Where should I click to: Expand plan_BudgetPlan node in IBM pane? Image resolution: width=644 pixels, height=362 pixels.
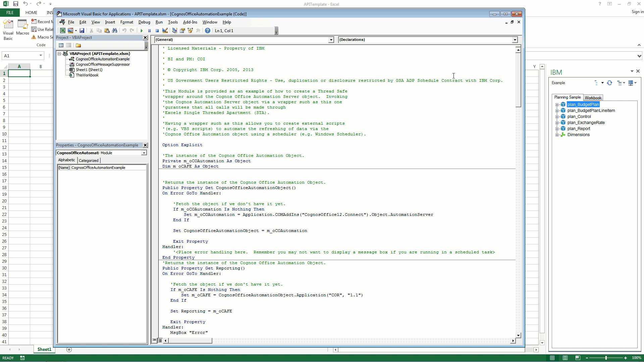click(557, 105)
